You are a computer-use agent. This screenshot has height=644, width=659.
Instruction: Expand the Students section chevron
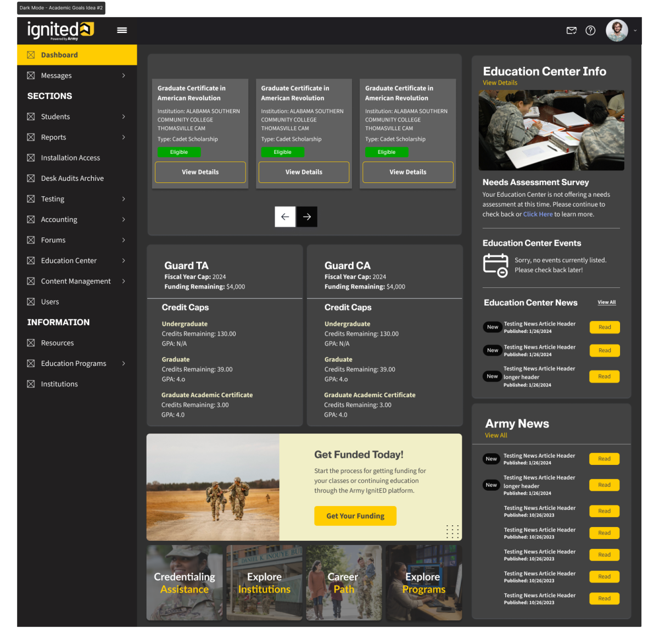point(124,116)
